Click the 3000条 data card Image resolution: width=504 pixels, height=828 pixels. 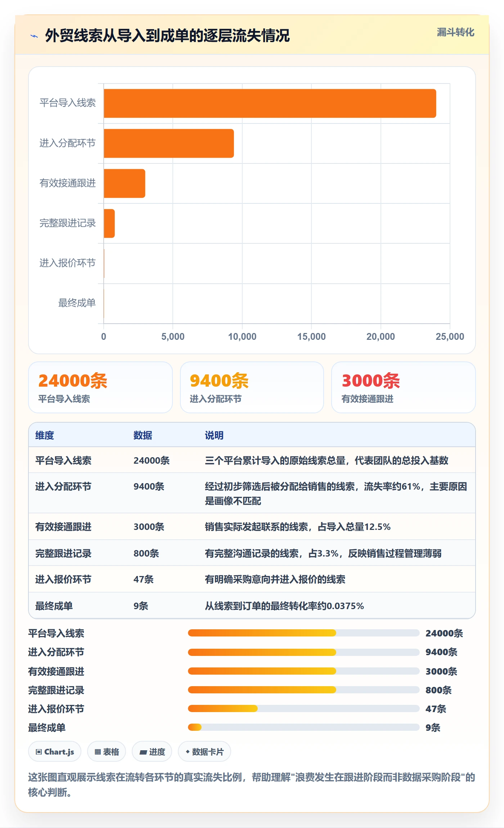pos(404,387)
